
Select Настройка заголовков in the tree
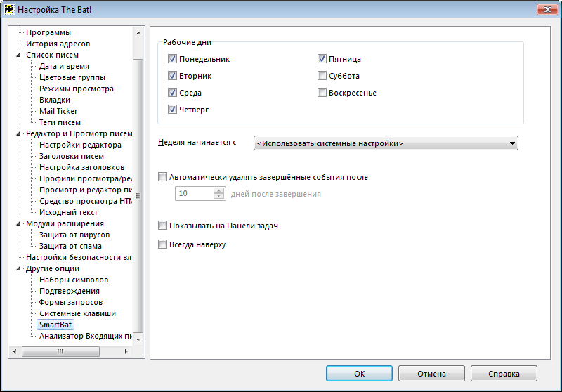81,167
